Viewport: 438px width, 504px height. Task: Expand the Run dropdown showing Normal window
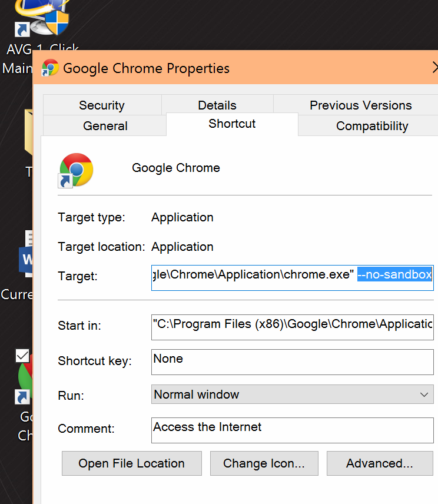coord(293,394)
